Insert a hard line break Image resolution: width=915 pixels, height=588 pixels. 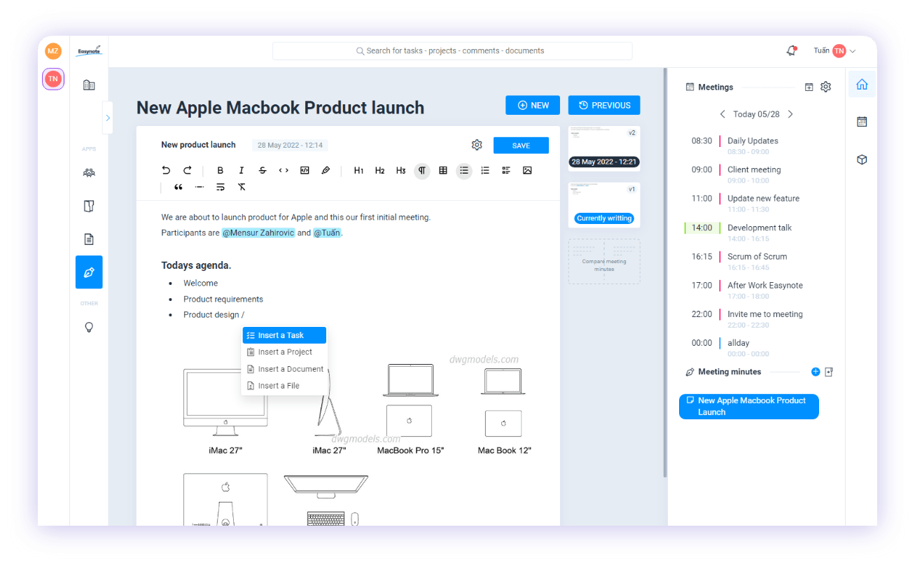221,187
